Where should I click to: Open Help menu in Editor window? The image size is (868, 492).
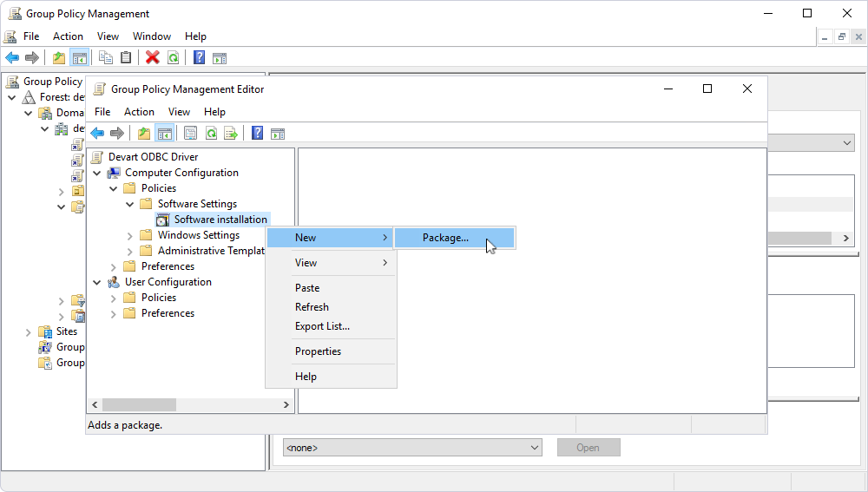point(214,112)
